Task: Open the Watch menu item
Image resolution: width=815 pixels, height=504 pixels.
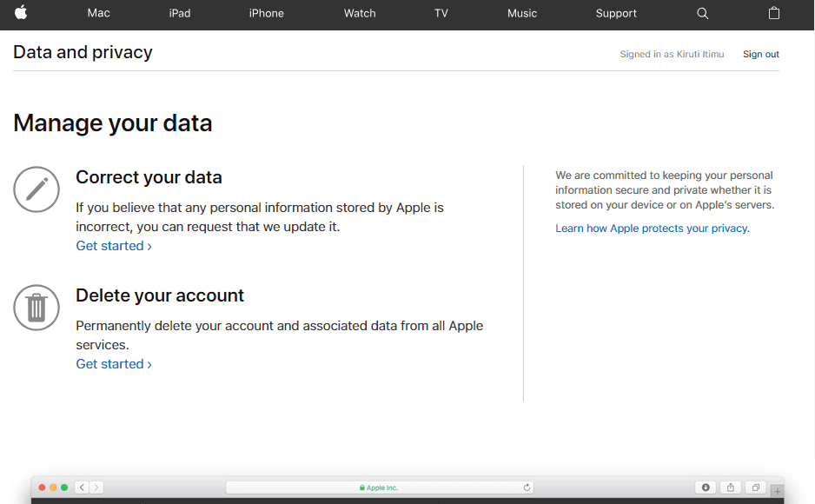Action: (x=360, y=13)
